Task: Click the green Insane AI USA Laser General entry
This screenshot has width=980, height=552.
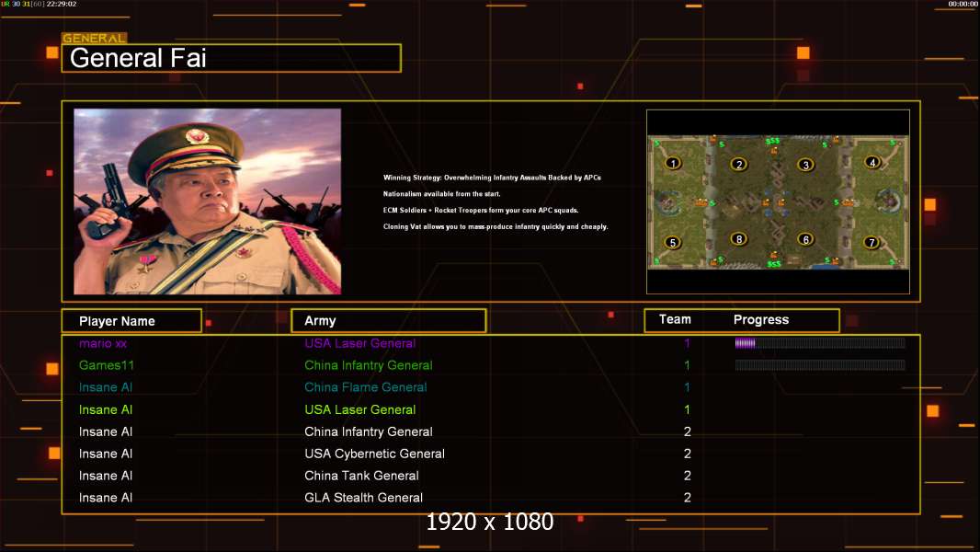Action: pos(360,409)
